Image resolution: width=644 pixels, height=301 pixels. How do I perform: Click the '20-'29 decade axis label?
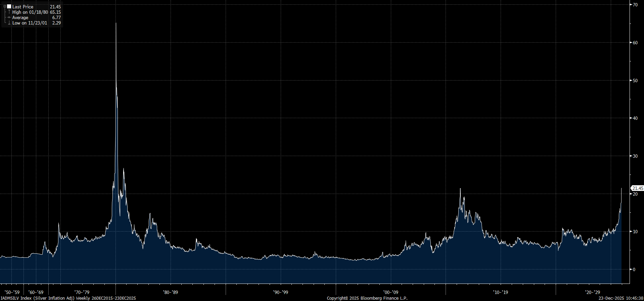[593, 292]
